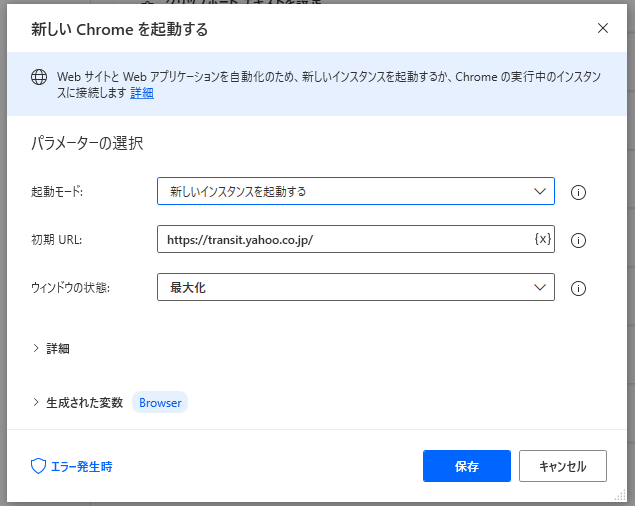Open the エラー発生時 settings link

pyautogui.click(x=81, y=466)
